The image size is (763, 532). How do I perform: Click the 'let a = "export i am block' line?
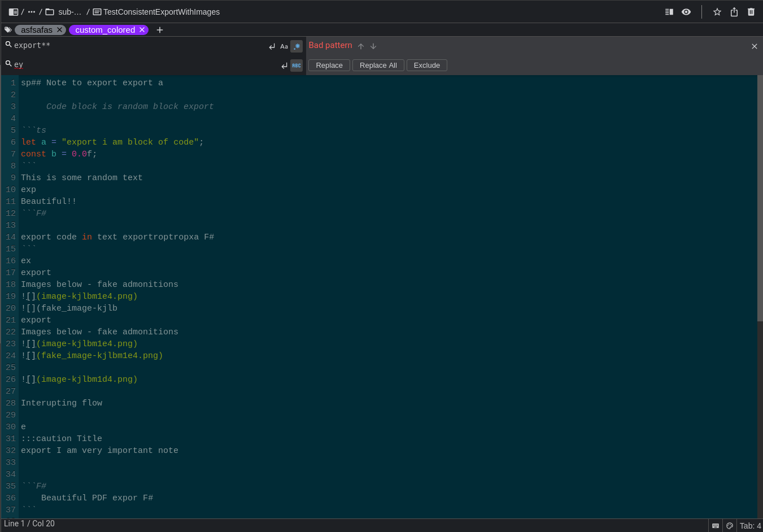[x=112, y=142]
